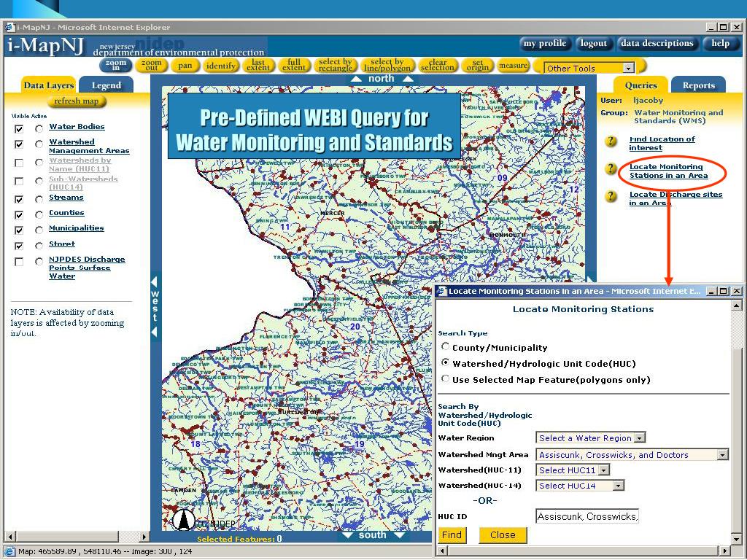This screenshot has width=747, height=560.
Task: Pick the select by line/polygon tool
Action: pos(387,65)
